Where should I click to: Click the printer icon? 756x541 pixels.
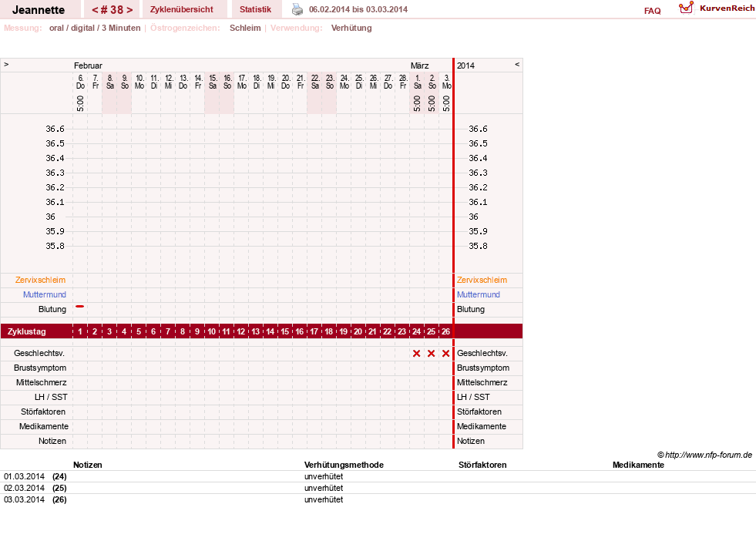[297, 9]
